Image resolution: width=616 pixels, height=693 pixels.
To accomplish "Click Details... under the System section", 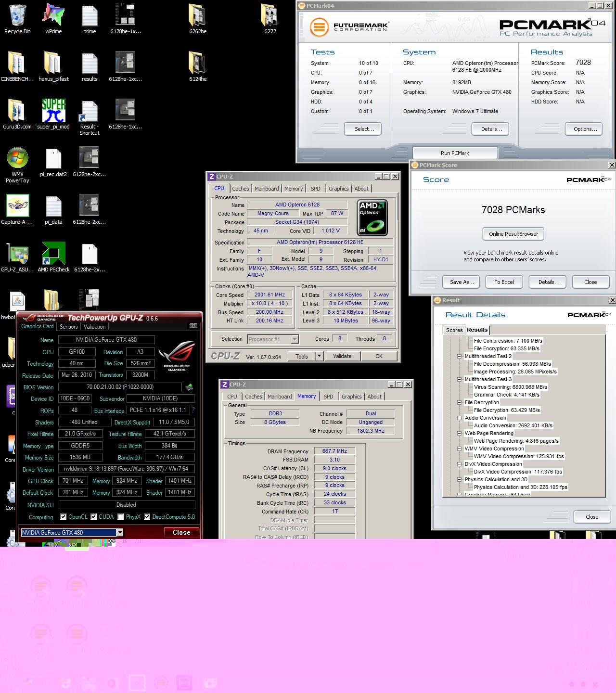I will coord(491,129).
